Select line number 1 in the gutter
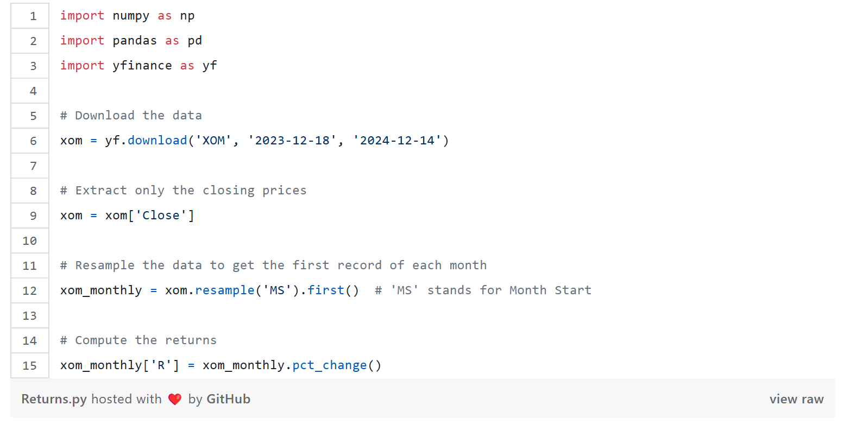 (x=33, y=16)
